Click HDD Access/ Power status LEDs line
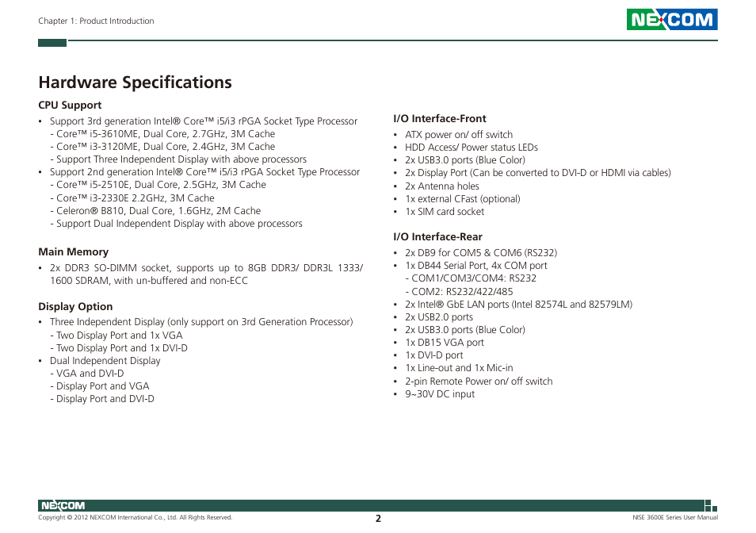This screenshot has height=533, width=756. [472, 148]
